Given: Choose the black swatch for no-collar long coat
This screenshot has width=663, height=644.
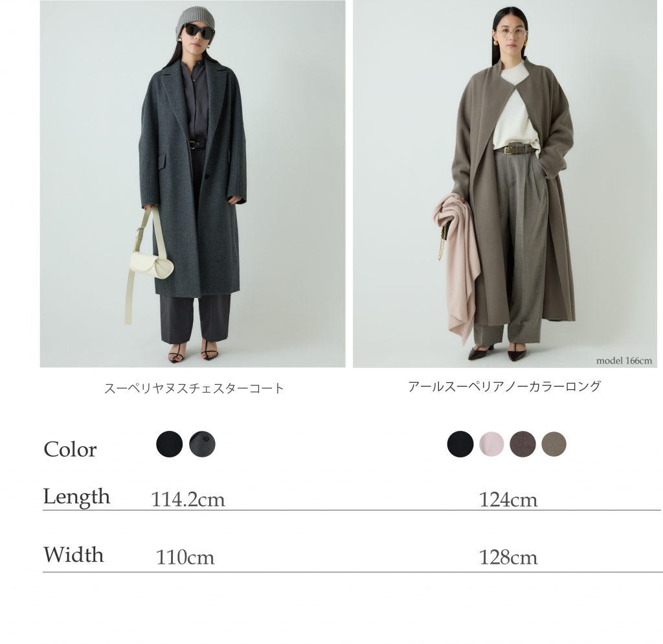Looking at the screenshot, I should 460,444.
